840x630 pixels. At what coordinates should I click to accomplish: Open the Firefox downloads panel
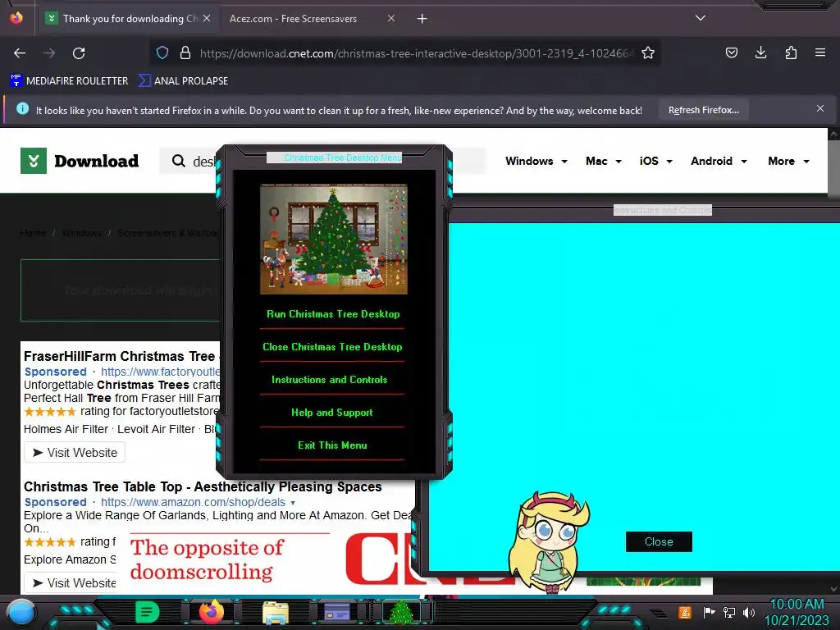point(760,52)
